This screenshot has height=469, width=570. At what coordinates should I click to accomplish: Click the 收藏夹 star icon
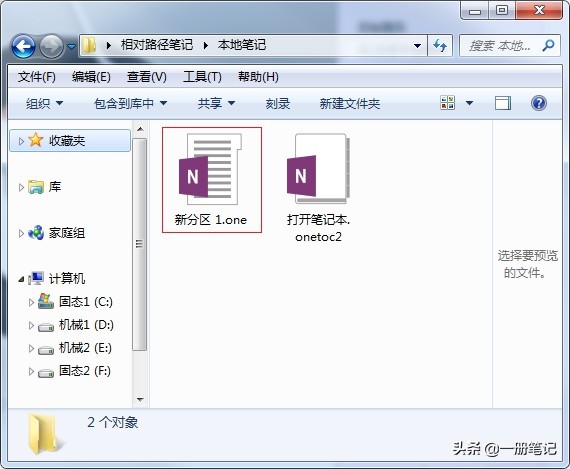36,140
